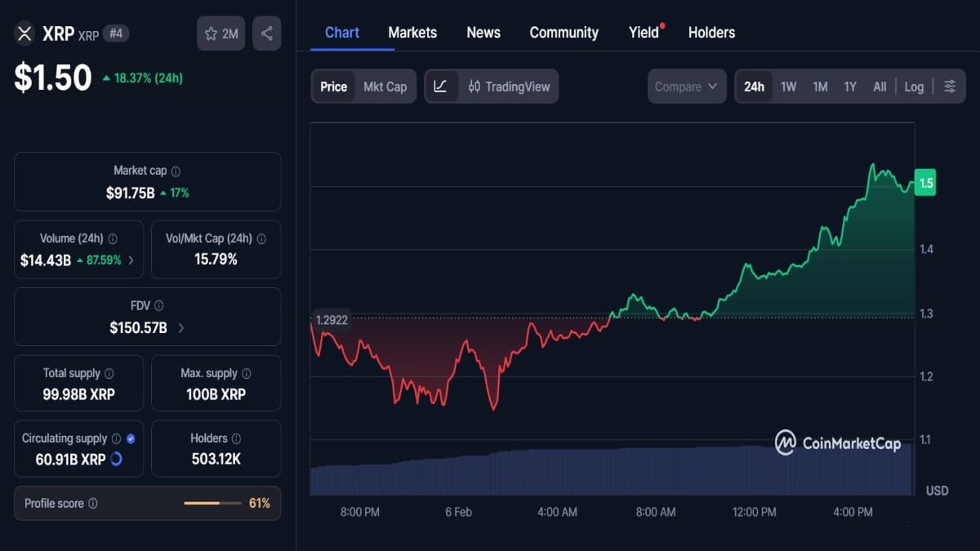Screen dimensions: 980x551
Task: Open the Community tab
Action: 563,33
